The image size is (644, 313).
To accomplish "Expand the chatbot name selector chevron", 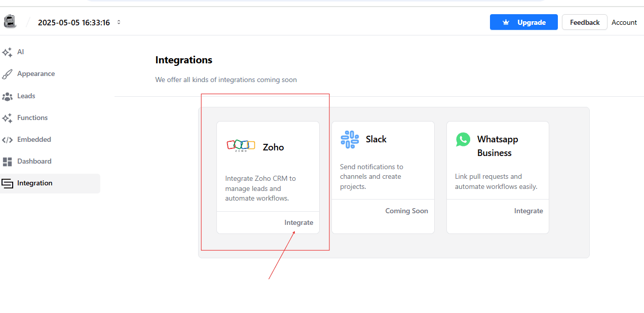I will [x=119, y=22].
